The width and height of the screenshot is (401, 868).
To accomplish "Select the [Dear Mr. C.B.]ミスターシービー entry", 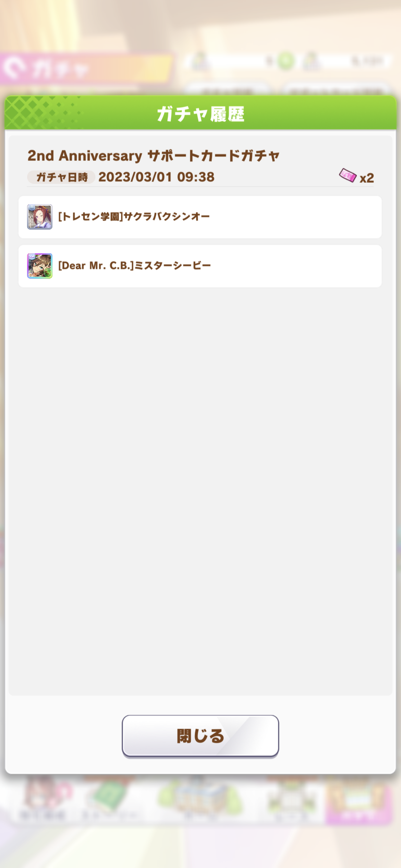I will pos(200,266).
